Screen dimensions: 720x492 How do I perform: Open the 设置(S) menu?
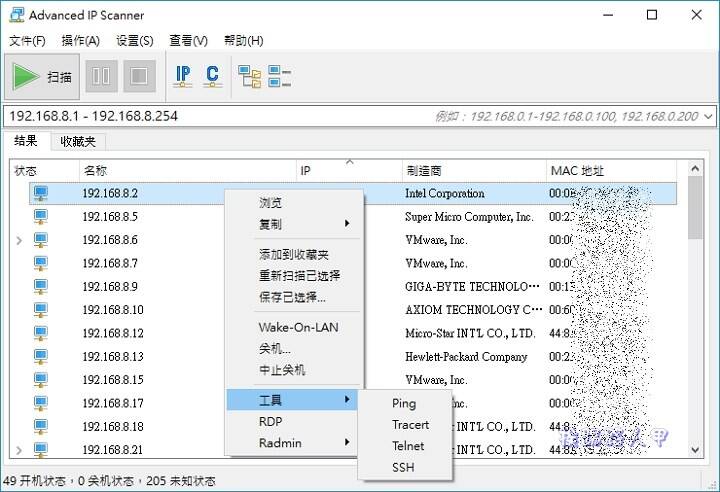tap(135, 41)
